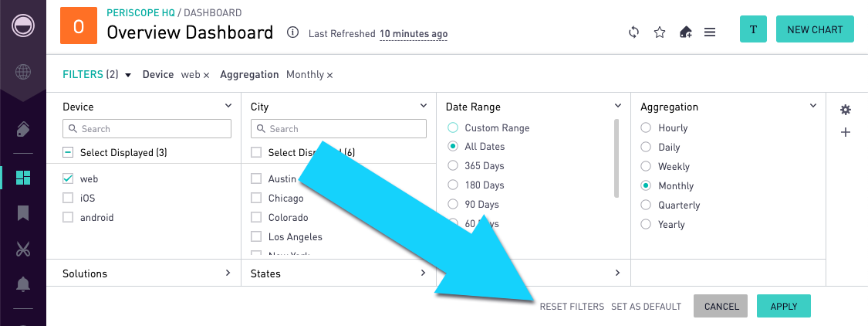Toggle the FILTERS (2) dropdown arrow

pyautogui.click(x=128, y=75)
